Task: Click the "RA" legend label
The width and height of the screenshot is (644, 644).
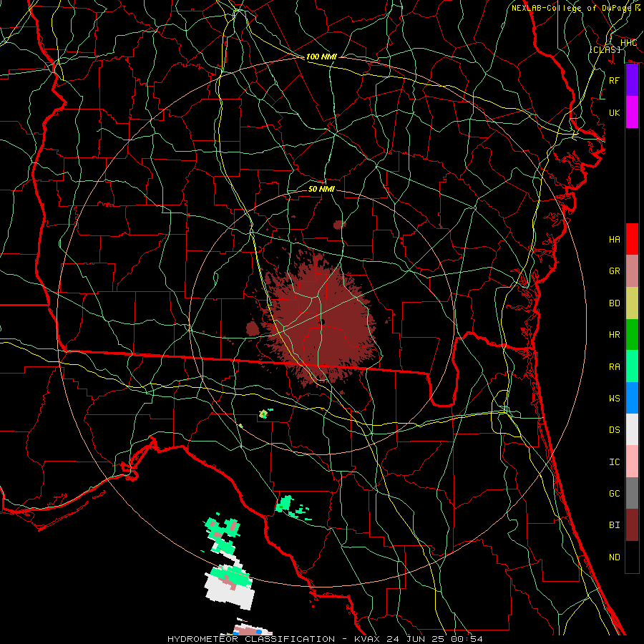Action: point(614,366)
